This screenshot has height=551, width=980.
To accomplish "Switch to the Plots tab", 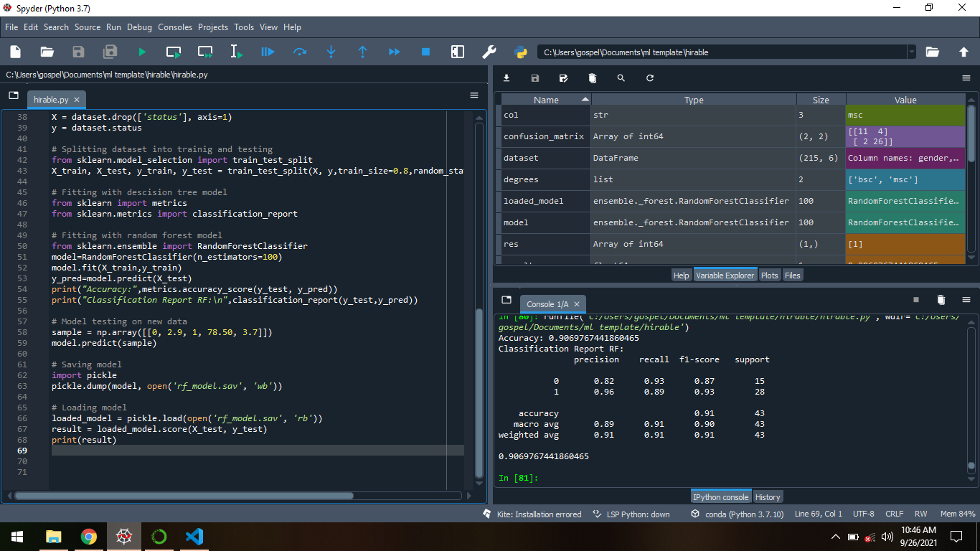I will 769,275.
